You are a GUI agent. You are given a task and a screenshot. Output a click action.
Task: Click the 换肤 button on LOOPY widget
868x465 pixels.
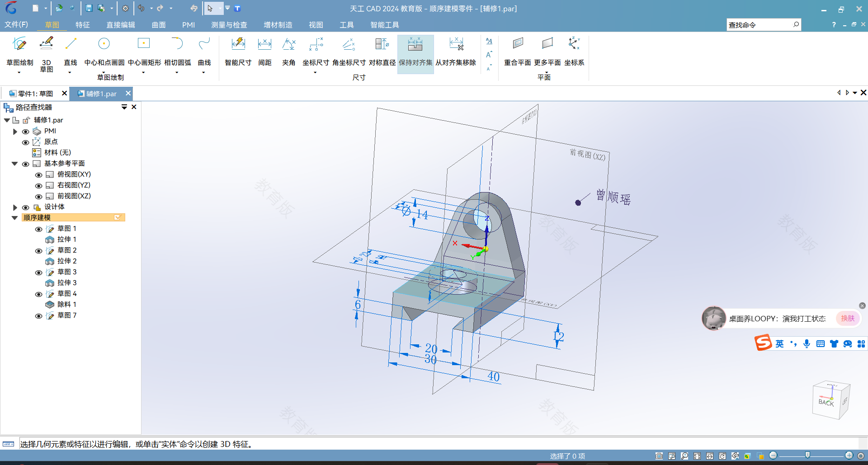tap(848, 318)
